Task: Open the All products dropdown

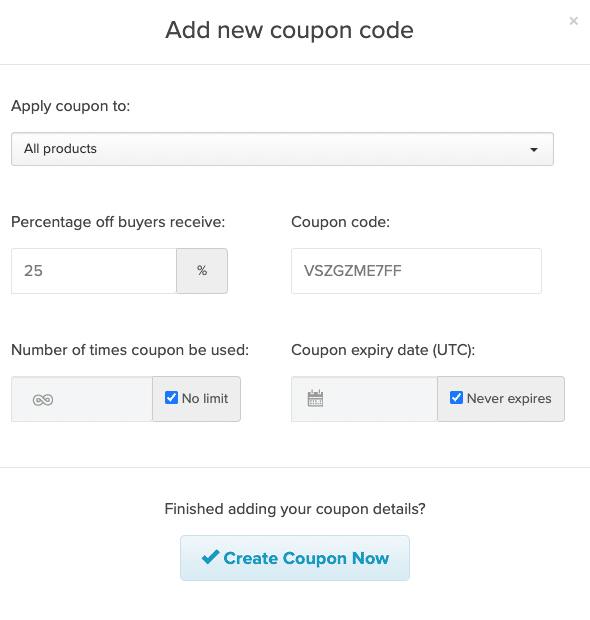Action: tap(282, 149)
